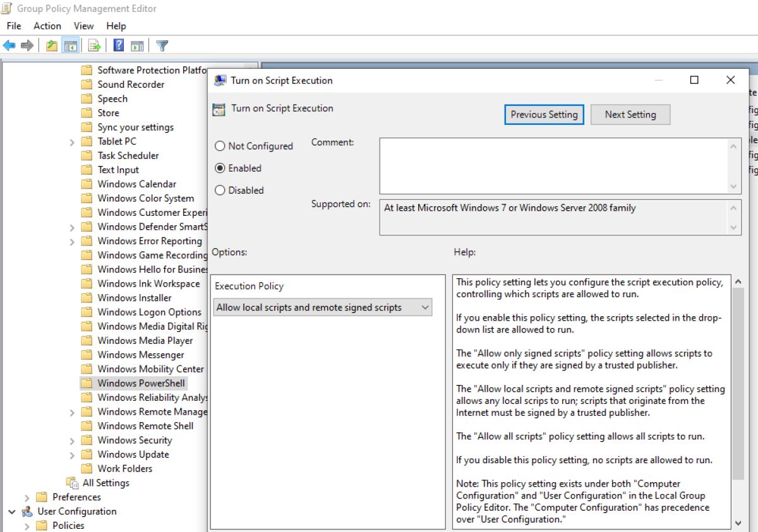Click the Windows Media Player folder icon
The height and width of the screenshot is (532, 758).
87,340
